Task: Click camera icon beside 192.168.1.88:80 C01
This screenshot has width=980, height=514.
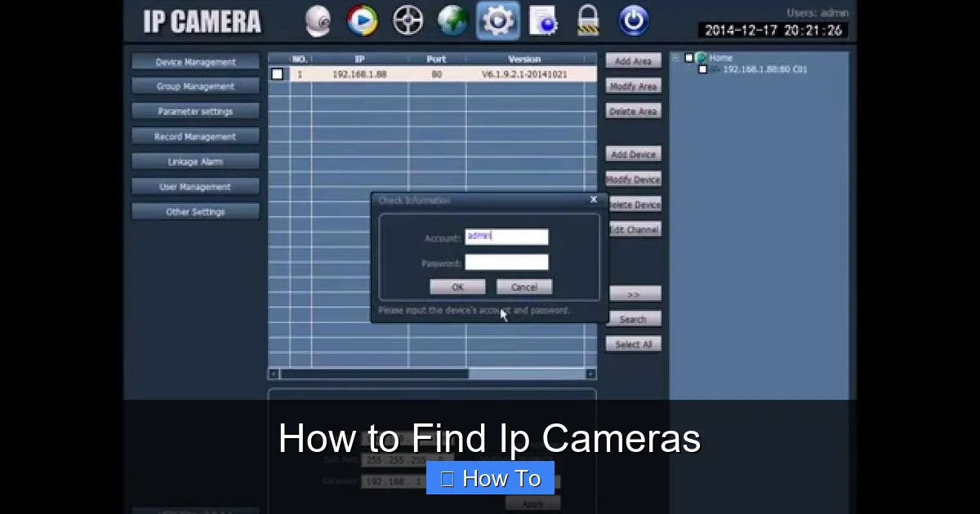Action: 715,69
